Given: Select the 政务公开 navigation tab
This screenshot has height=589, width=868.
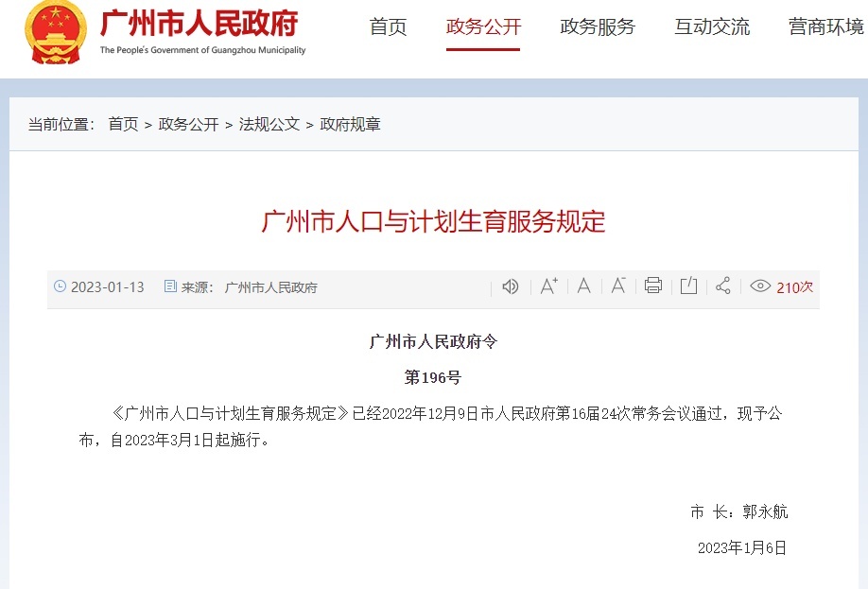Looking at the screenshot, I should [x=483, y=27].
